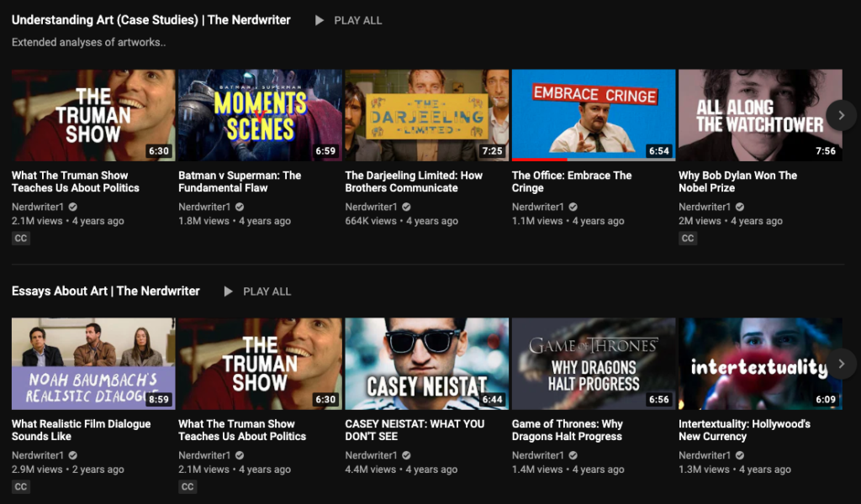Open Understanding Art (Case Studies) playlist title
Screen dimensions: 861x504
[151, 20]
